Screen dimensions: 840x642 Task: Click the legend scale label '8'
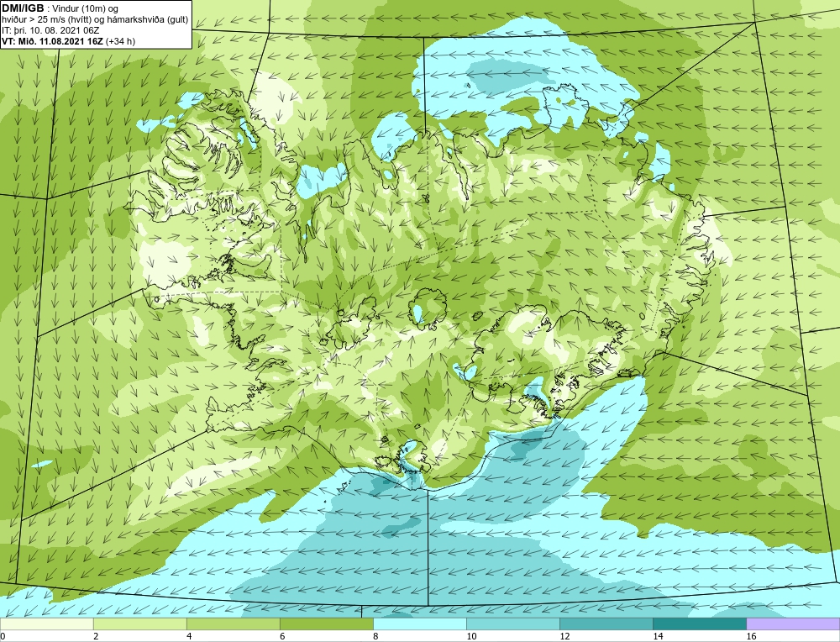(x=375, y=636)
